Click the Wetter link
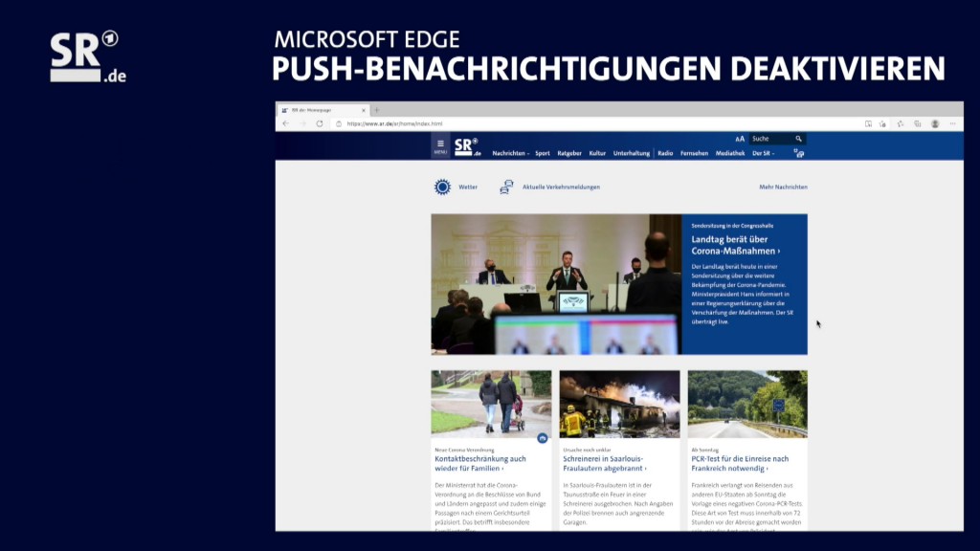Viewport: 980px width, 551px height. click(468, 187)
